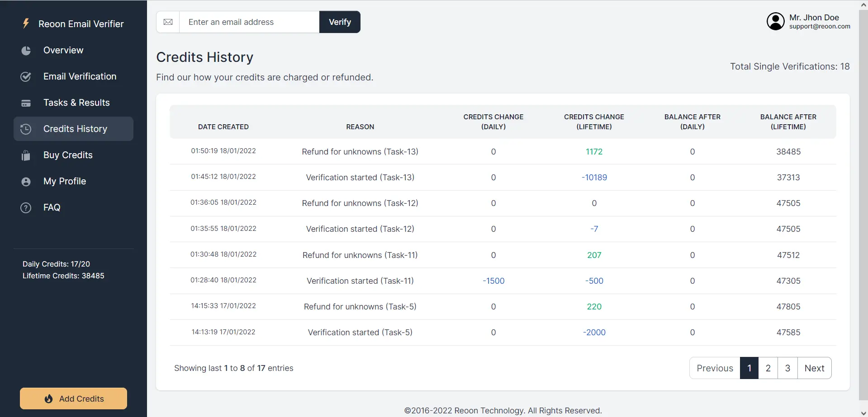Click the flame icon on Add Credits
The image size is (868, 417).
coord(48,399)
